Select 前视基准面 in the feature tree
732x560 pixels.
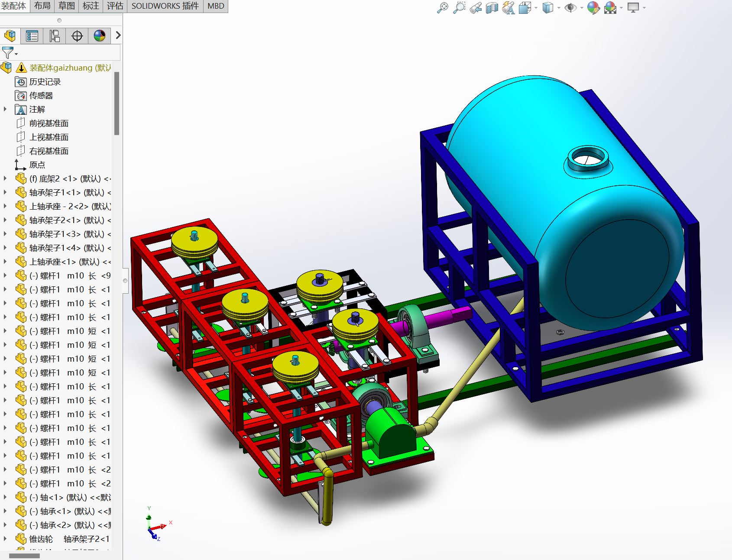[x=49, y=123]
